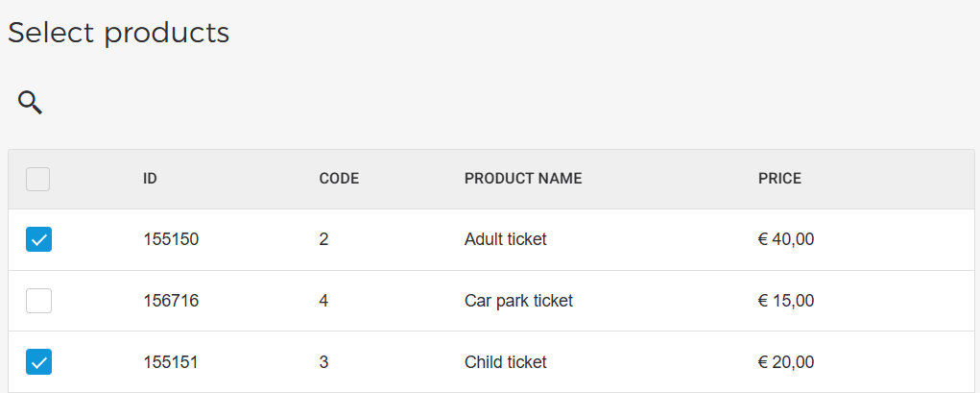Sort by the CODE column header
Screen dimensions: 980x393
339,179
